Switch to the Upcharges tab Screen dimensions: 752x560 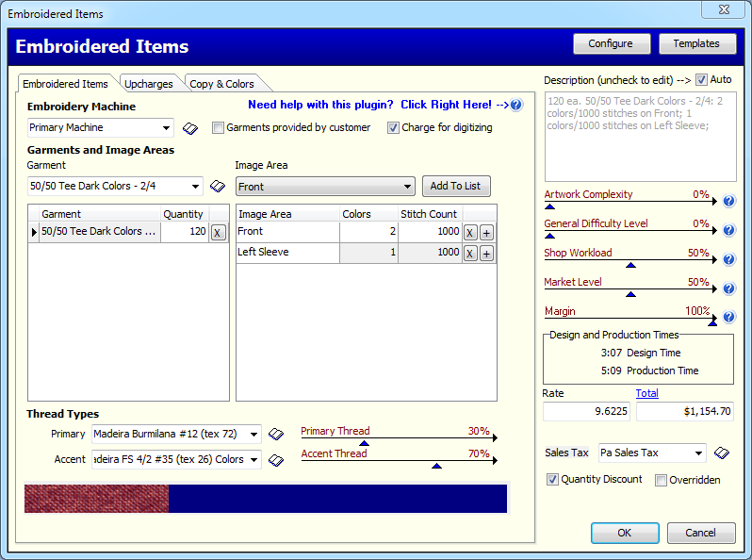click(149, 84)
